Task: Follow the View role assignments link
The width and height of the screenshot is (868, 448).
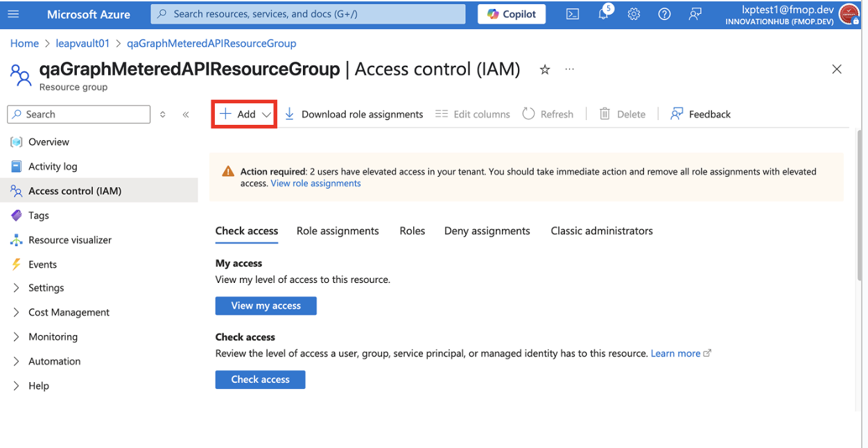Action: tap(315, 184)
